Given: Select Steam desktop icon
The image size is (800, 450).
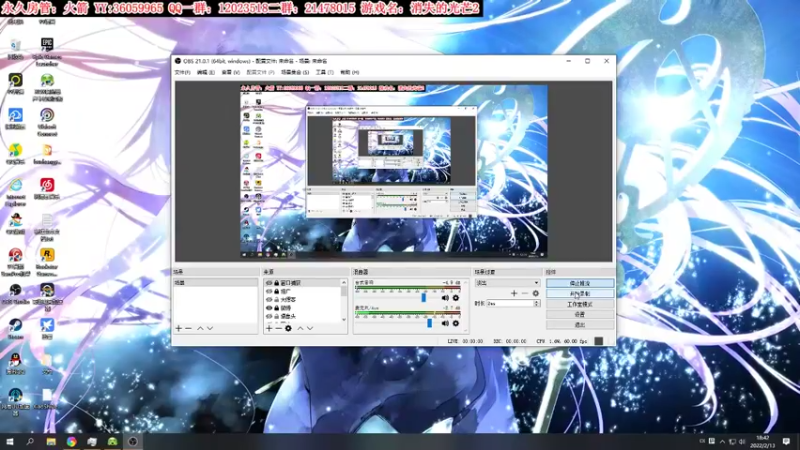Looking at the screenshot, I should point(15,329).
